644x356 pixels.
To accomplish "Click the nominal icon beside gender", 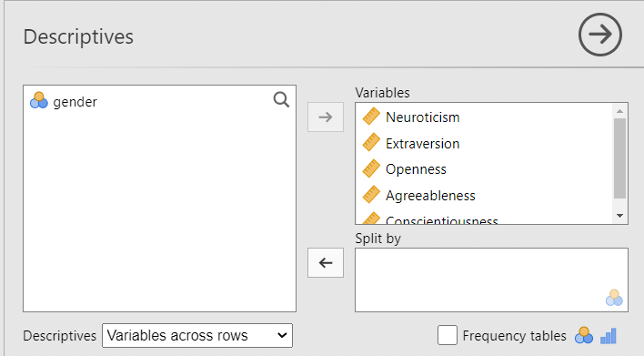I will (x=39, y=100).
